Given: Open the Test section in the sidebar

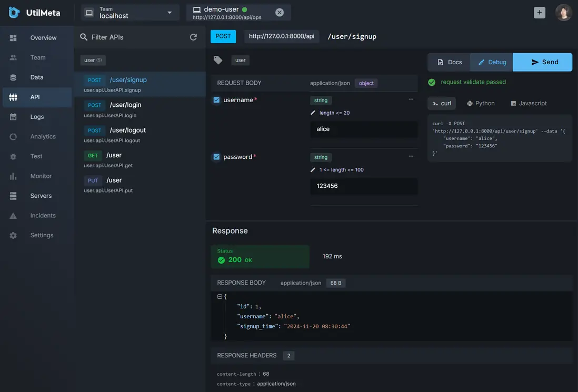Looking at the screenshot, I should pos(36,156).
